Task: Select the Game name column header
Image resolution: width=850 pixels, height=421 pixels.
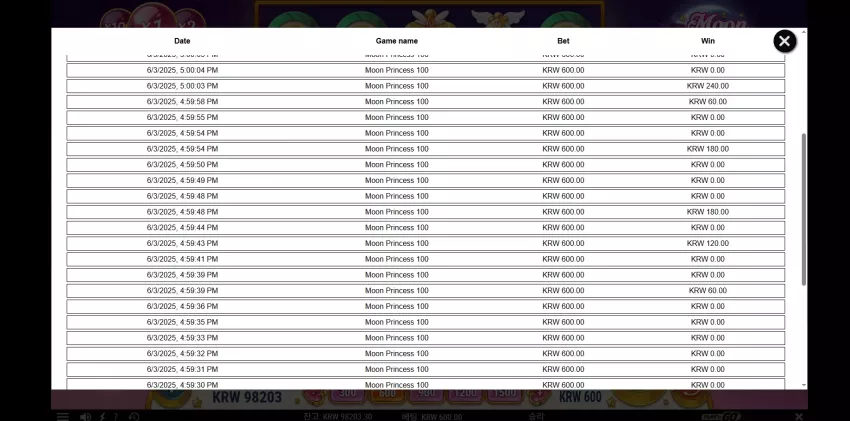Action: click(x=397, y=41)
